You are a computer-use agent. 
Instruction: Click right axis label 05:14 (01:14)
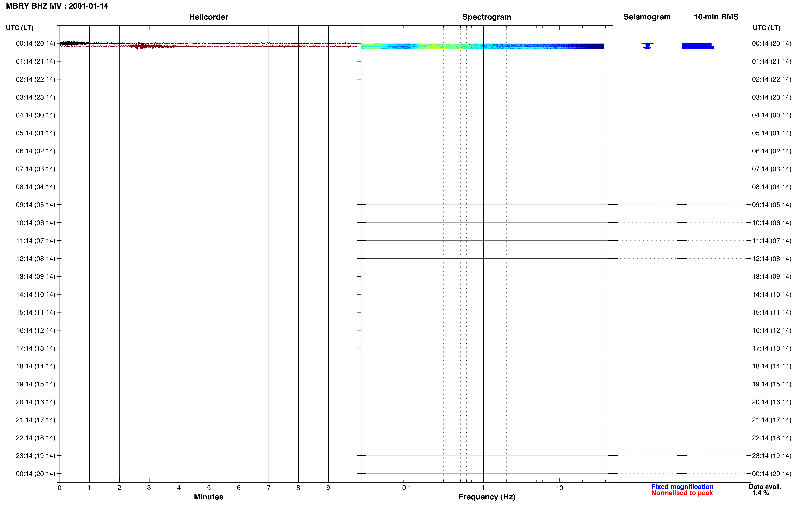click(771, 133)
